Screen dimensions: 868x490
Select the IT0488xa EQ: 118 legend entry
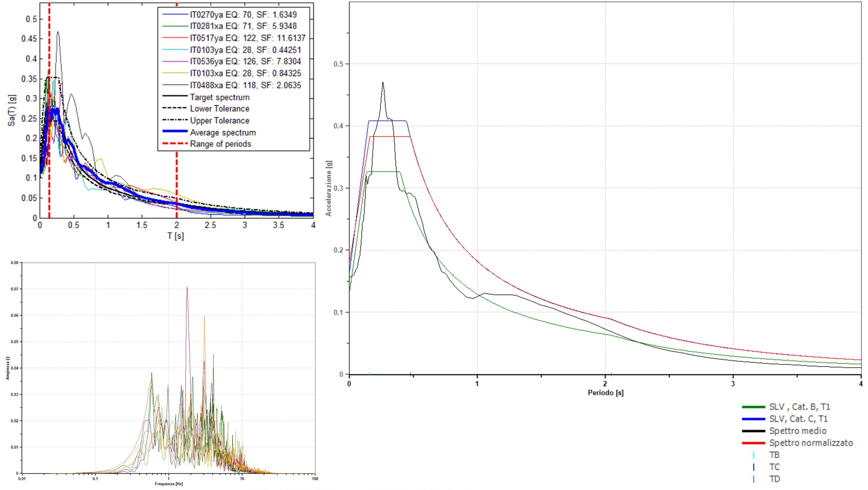(x=232, y=85)
